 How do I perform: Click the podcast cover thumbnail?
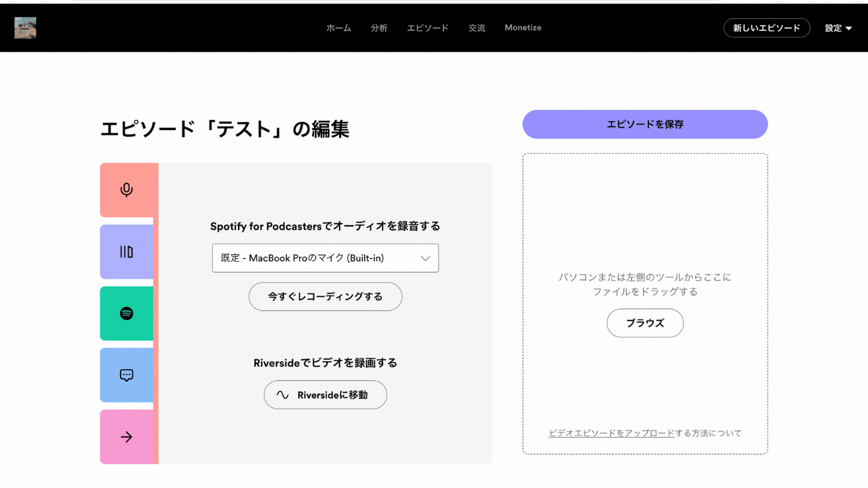point(25,28)
